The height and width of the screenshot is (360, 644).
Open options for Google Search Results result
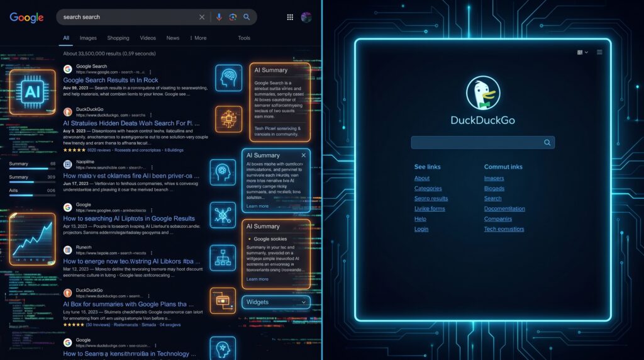tap(150, 72)
